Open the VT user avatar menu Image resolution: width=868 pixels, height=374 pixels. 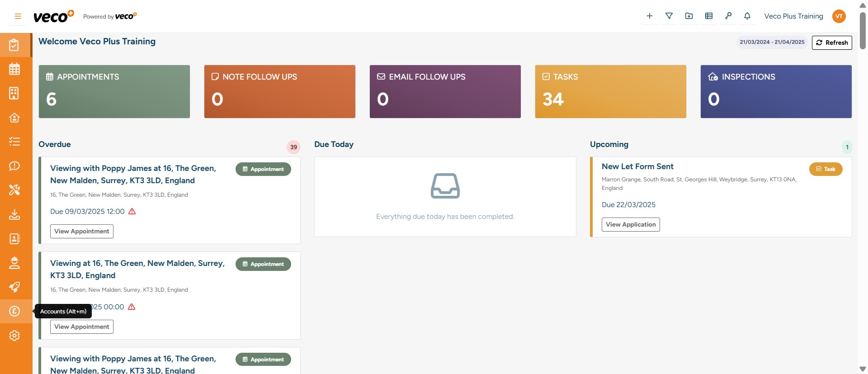[x=839, y=16]
